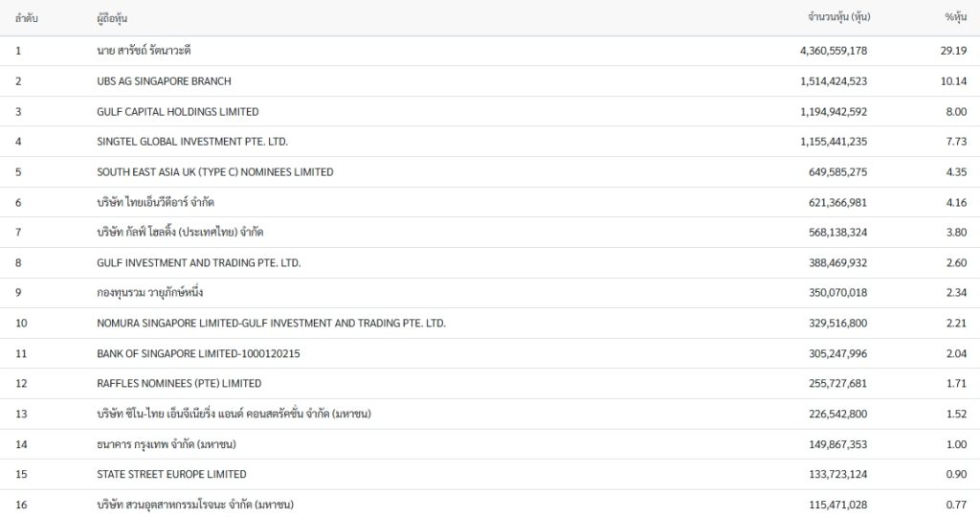Select STATE STREET EUROPE LIMITED
The height and width of the screenshot is (517, 980).
[x=171, y=475]
